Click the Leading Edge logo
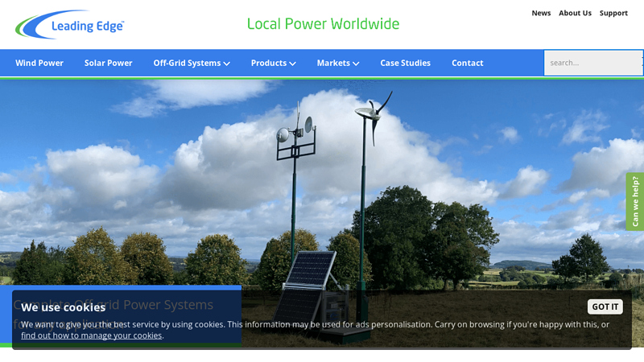Screen dimensions: 644x362 click(x=69, y=25)
